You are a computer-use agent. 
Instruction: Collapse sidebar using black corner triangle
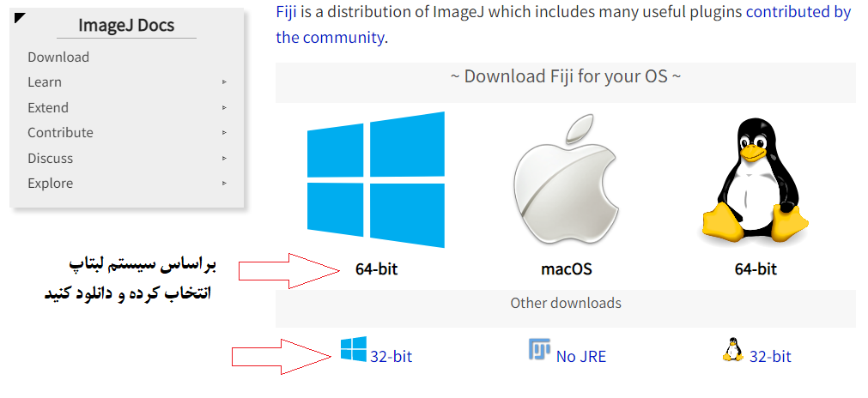[20, 18]
